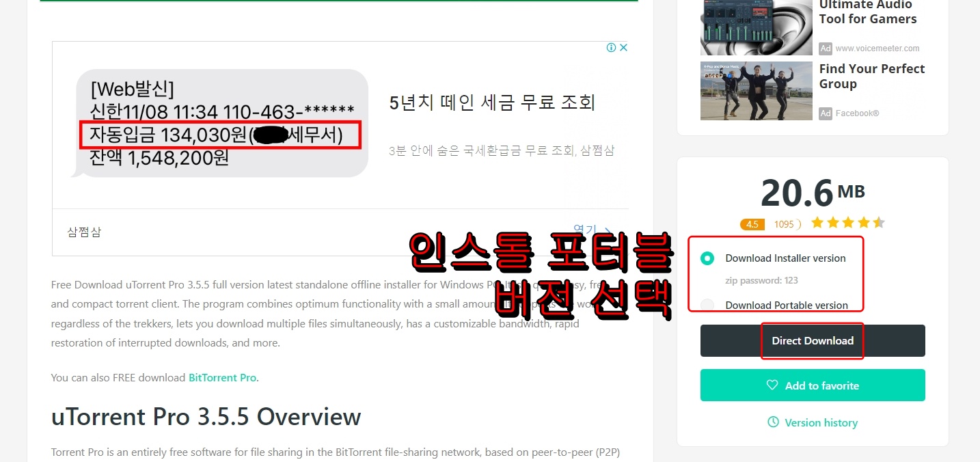Click the Voicemeeter audio mixer ad thumbnail

pos(757,27)
